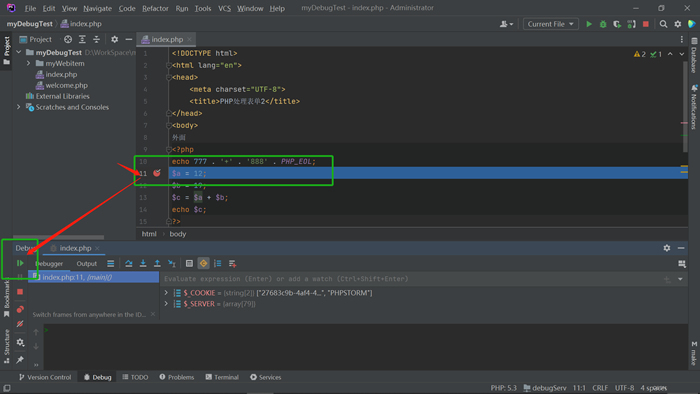Dismiss the Switch frames hint
Viewport: 700px width, 394px height.
pyautogui.click(x=153, y=314)
